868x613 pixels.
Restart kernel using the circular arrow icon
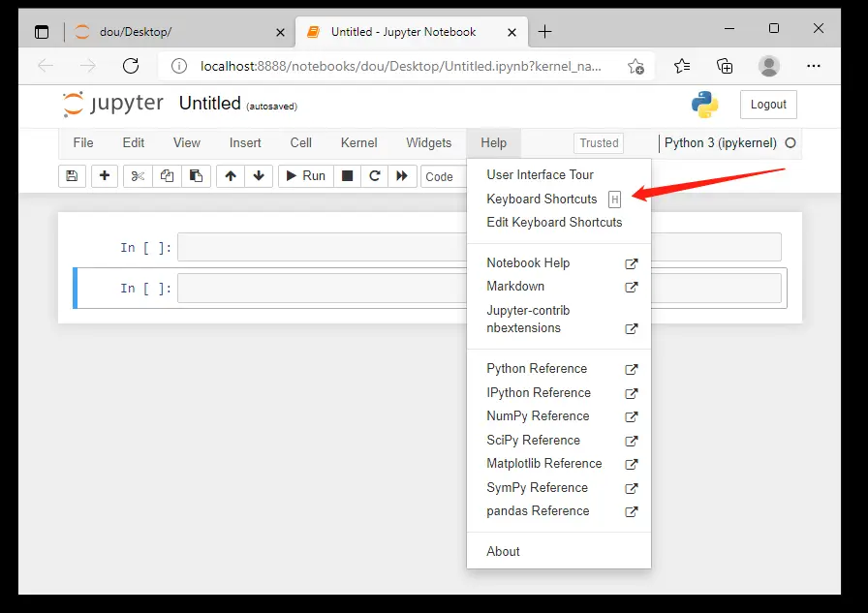[x=374, y=176]
